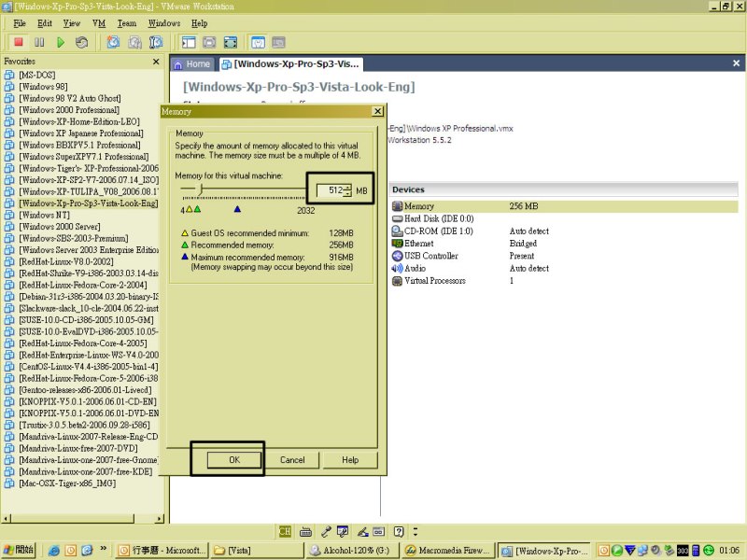Viewport: 747px width, 560px height.
Task: Open the View menu
Action: tap(72, 23)
